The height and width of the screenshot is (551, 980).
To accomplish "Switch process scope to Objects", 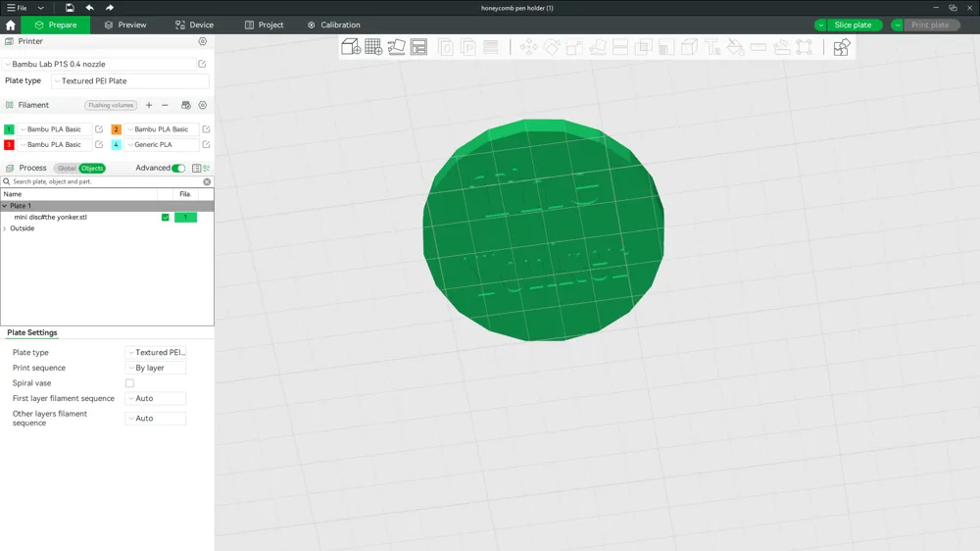I will coord(92,169).
